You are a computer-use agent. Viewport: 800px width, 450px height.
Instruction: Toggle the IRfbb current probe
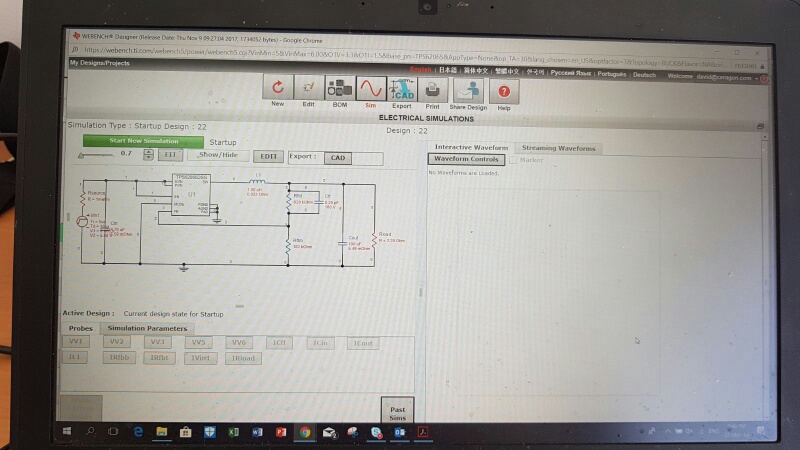pyautogui.click(x=119, y=357)
